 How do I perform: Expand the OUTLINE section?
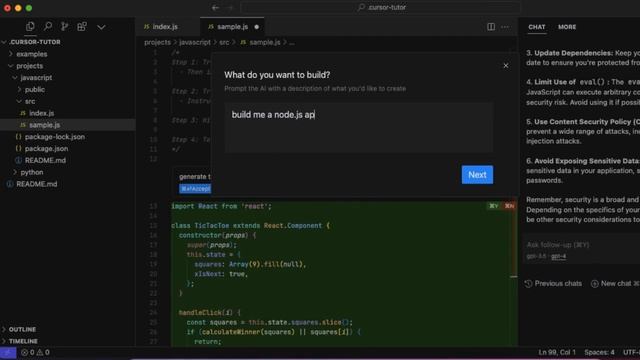click(22, 329)
